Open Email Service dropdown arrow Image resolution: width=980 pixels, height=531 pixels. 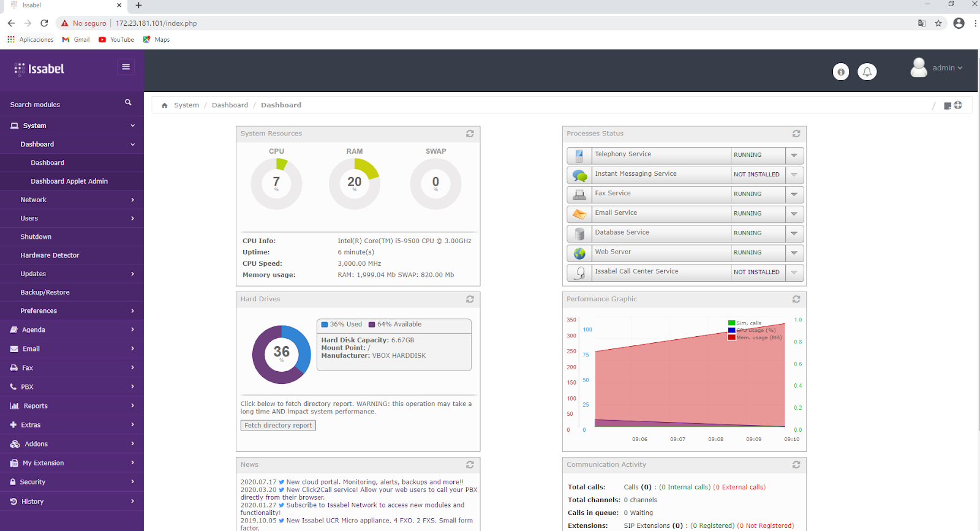click(794, 214)
